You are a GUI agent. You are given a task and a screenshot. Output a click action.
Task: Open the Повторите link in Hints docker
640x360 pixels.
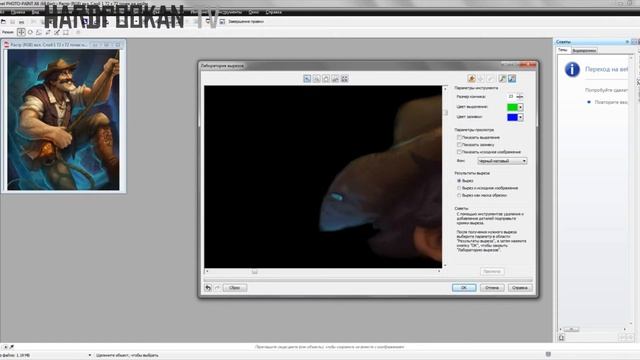click(611, 102)
